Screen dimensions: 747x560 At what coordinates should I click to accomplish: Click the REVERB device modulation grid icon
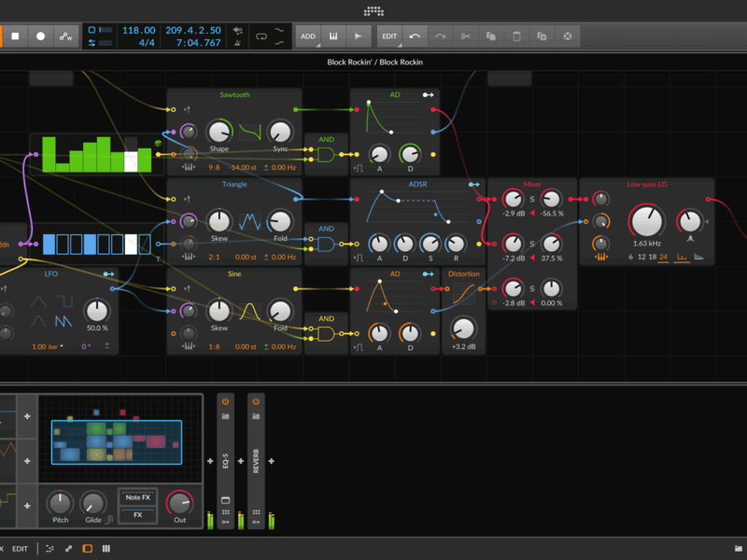click(x=255, y=512)
